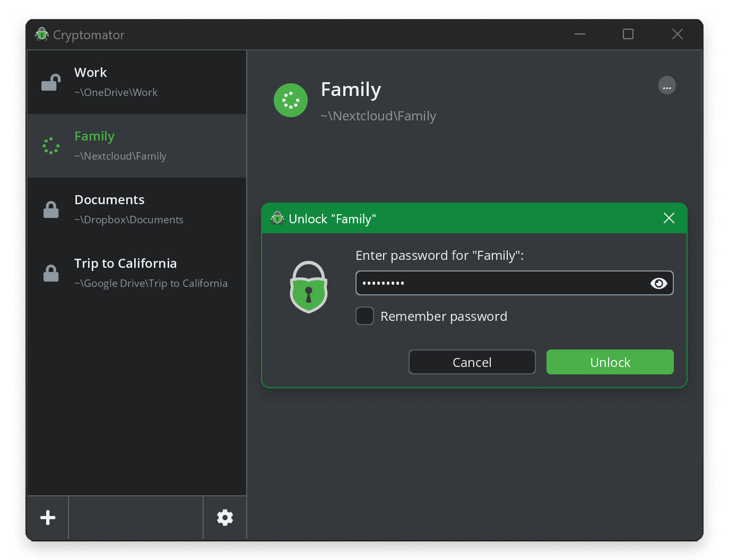Screen dimensions: 729x560
Task: Minimize the Cryptomator window
Action: 580,34
